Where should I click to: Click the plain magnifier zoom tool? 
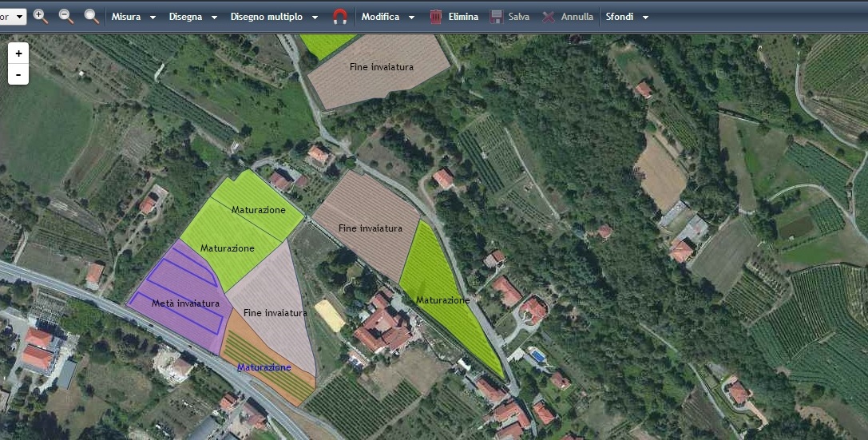click(92, 16)
